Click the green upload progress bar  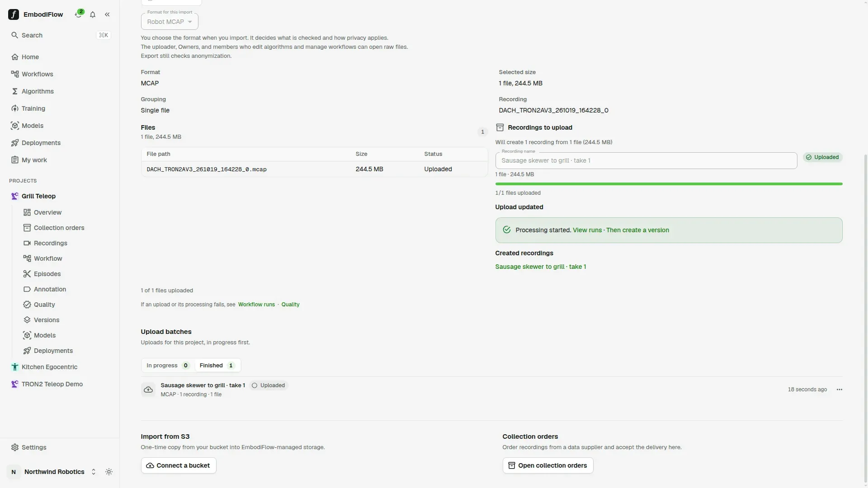pos(669,184)
